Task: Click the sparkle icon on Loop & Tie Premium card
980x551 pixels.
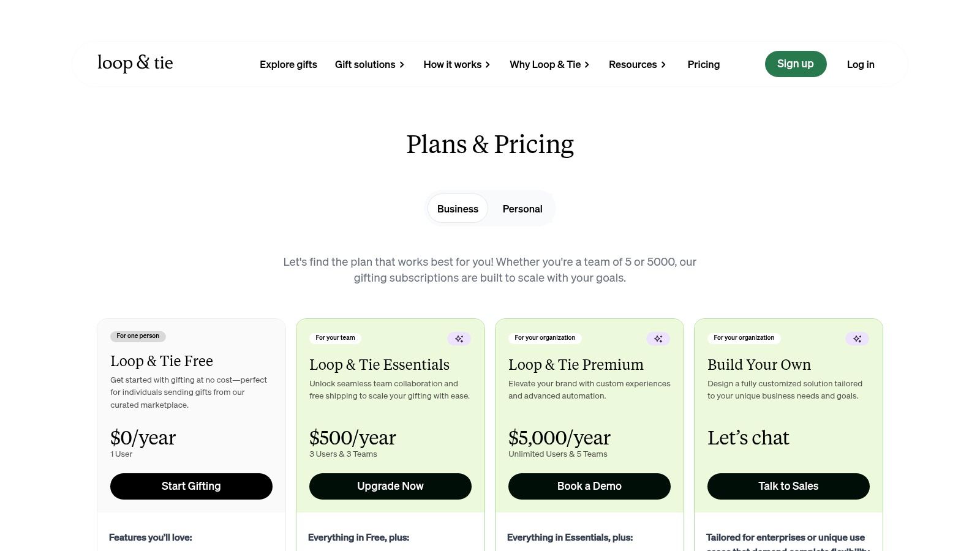Action: pos(658,339)
